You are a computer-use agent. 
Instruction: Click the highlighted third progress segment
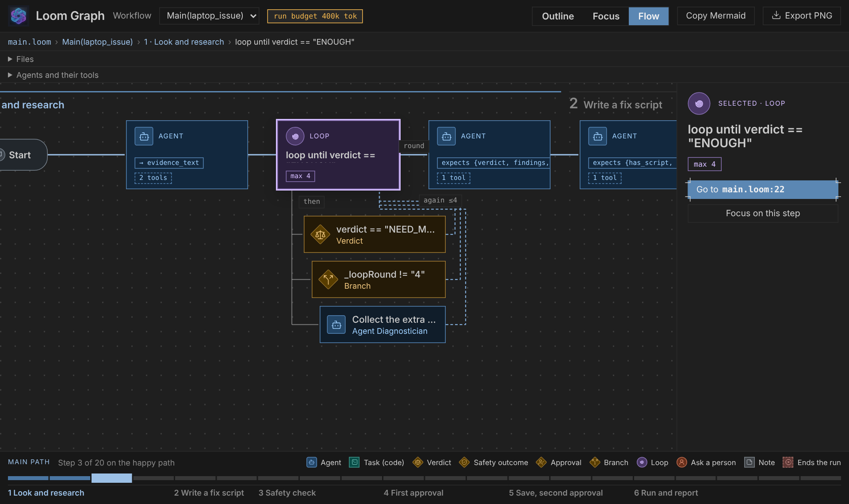point(111,478)
